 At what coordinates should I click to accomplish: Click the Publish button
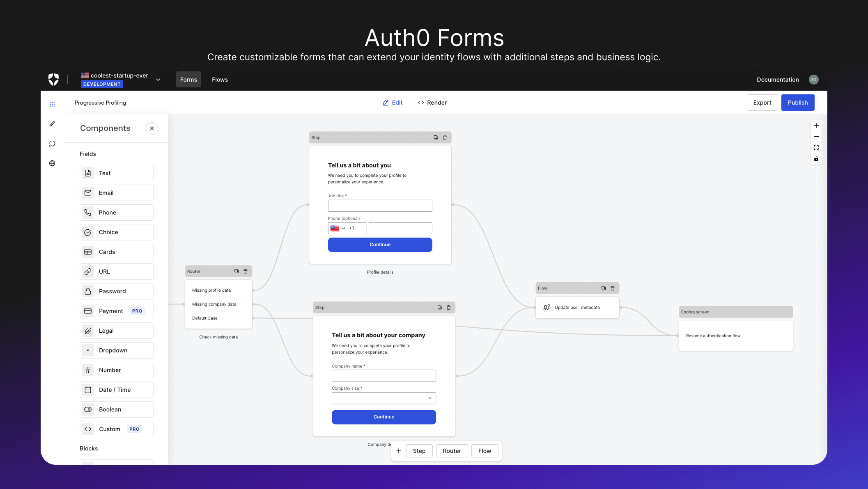(798, 103)
